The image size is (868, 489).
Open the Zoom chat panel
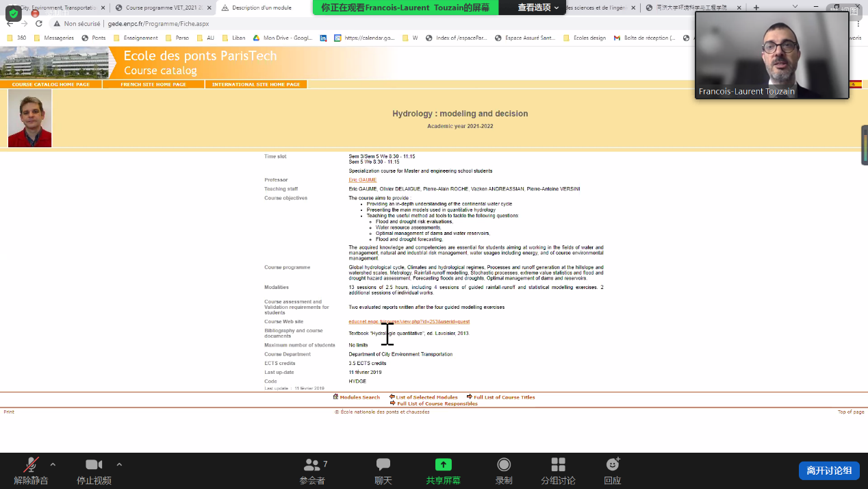point(383,465)
